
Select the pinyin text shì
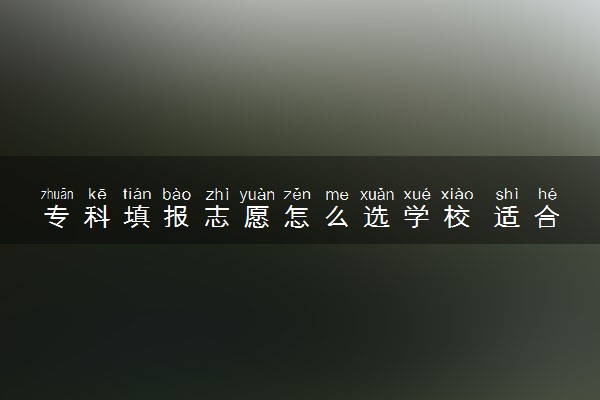pos(507,194)
